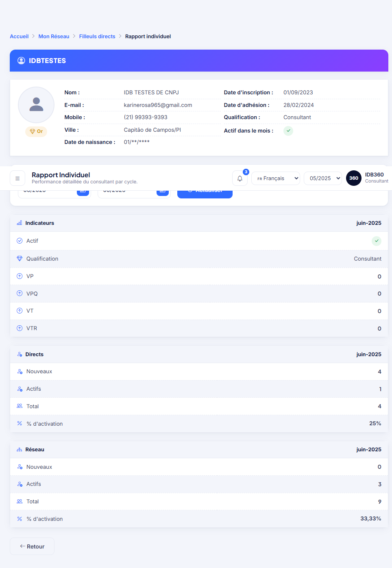Click the name IDB TESTES DE CNPJ
Screen dimensions: 392x568
click(151, 92)
